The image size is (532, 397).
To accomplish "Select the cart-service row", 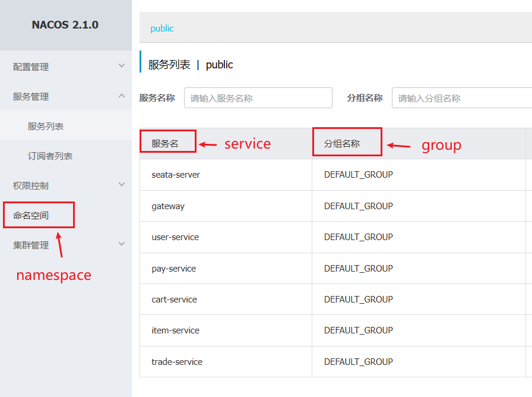I will [174, 300].
